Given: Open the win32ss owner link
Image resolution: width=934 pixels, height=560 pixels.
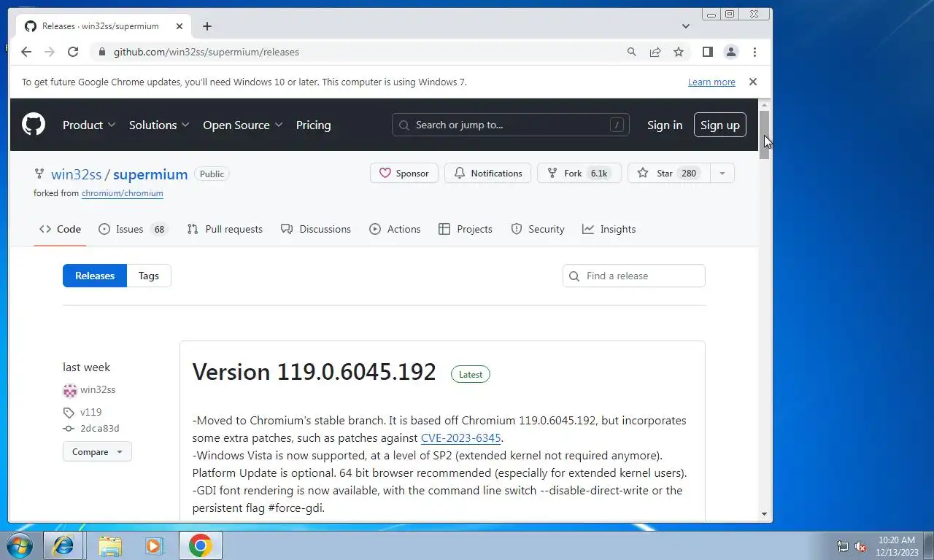Looking at the screenshot, I should point(76,174).
